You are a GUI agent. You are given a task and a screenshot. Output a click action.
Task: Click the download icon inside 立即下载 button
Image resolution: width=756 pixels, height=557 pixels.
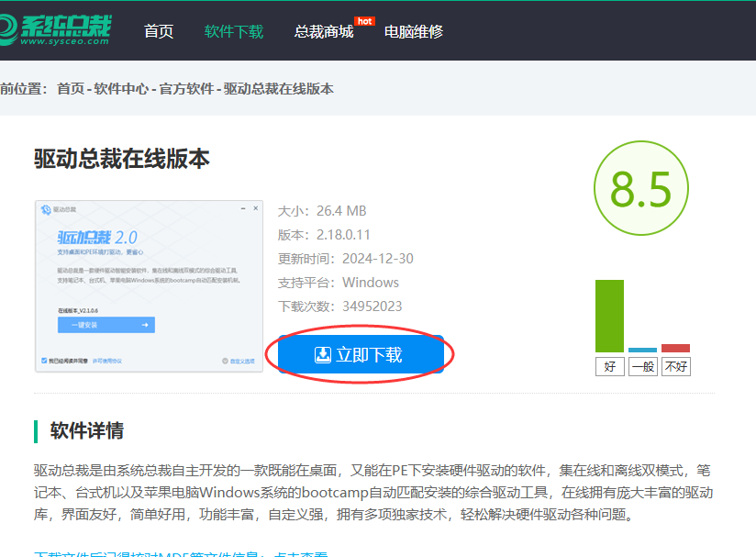pyautogui.click(x=323, y=355)
